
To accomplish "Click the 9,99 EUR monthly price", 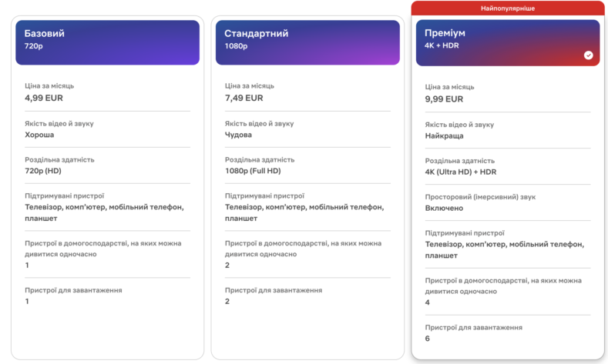I will pyautogui.click(x=444, y=99).
